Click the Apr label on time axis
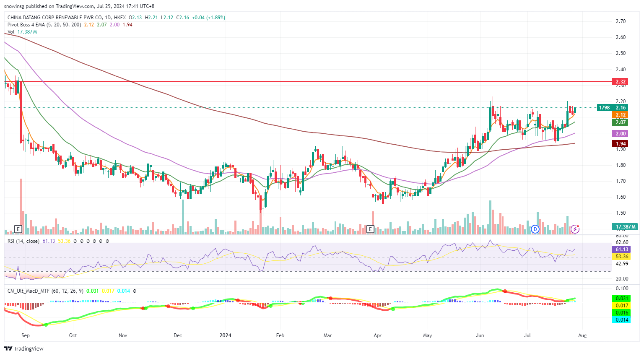Screen dimensions: 644x356 pyautogui.click(x=378, y=335)
